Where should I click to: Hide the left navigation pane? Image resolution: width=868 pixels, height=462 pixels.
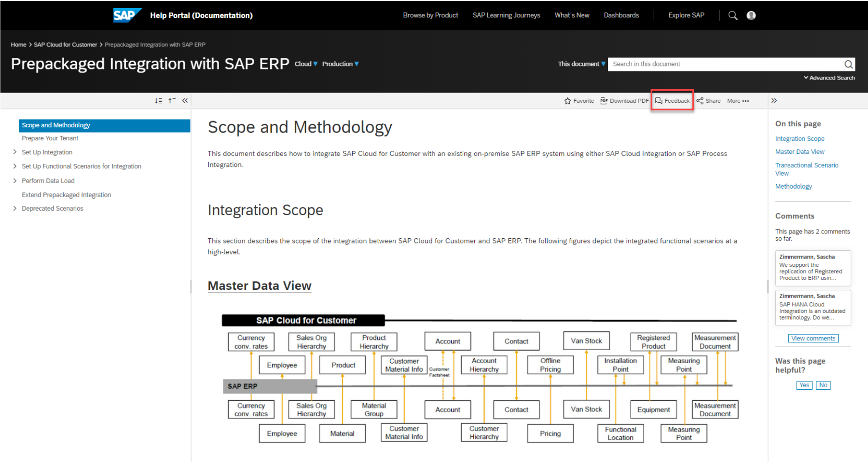(x=185, y=101)
